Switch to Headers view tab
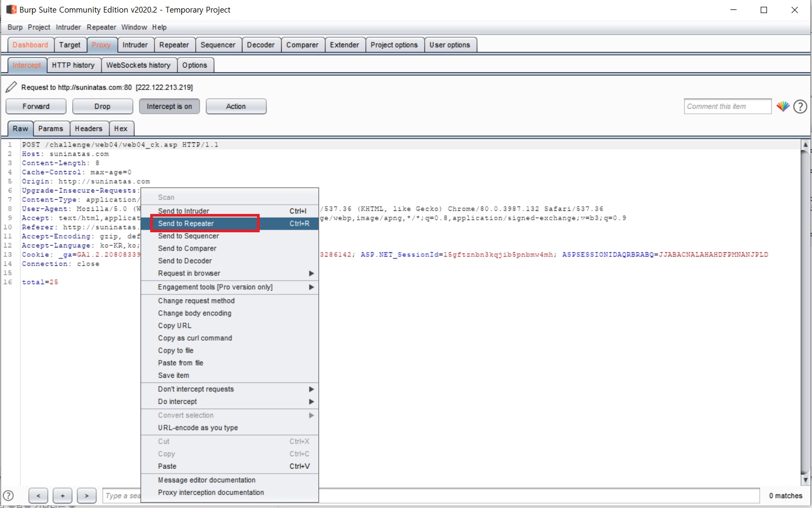The image size is (812, 508). point(88,129)
